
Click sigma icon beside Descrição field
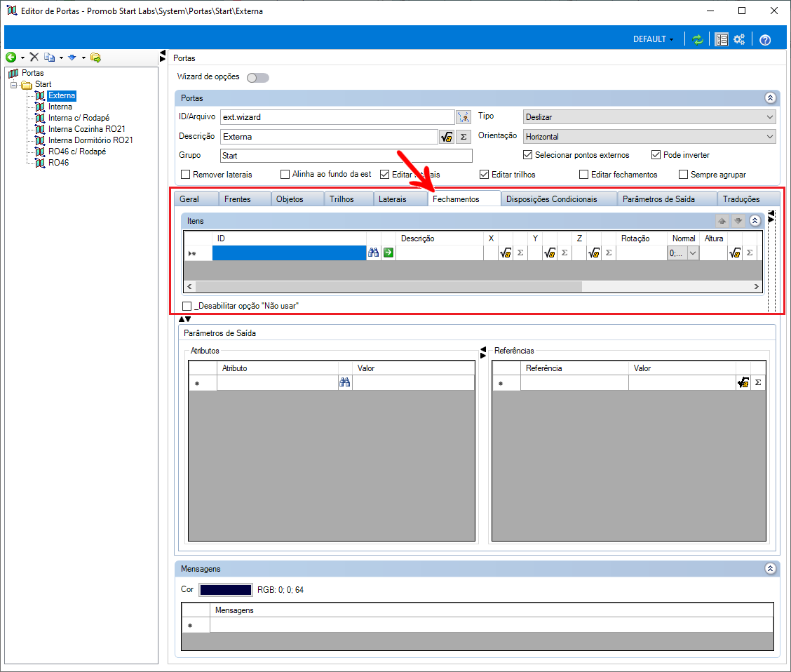pos(464,137)
